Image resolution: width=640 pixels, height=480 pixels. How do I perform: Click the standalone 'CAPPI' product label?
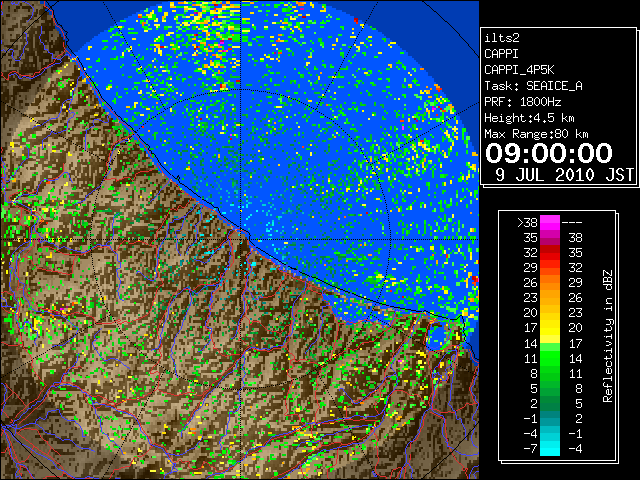point(501,54)
